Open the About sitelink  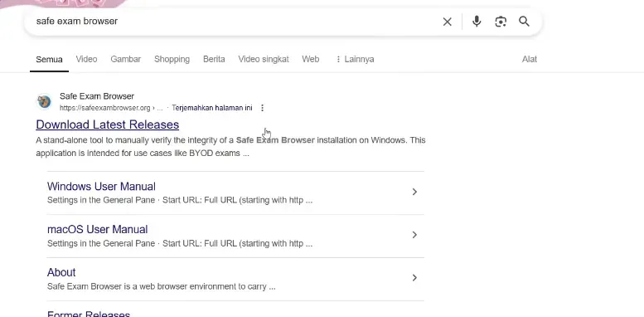[x=61, y=272]
